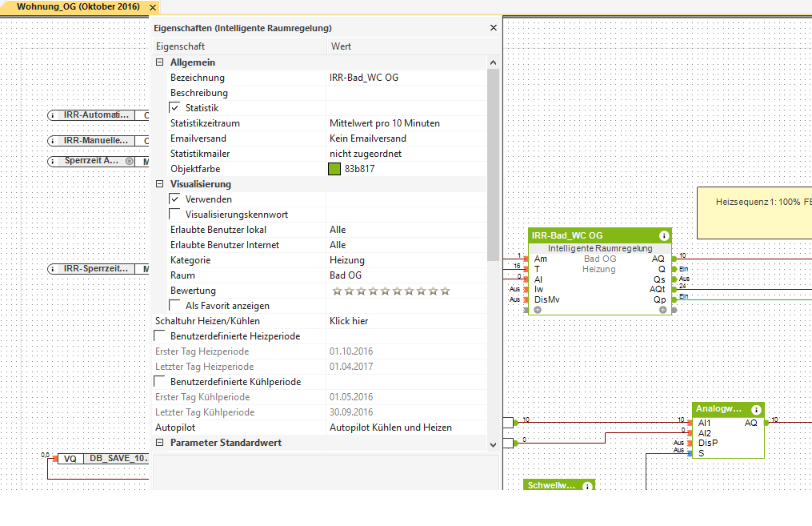Click the 'Klick hier' link for Schaltuhr
Image resolution: width=812 pixels, height=526 pixels.
349,321
